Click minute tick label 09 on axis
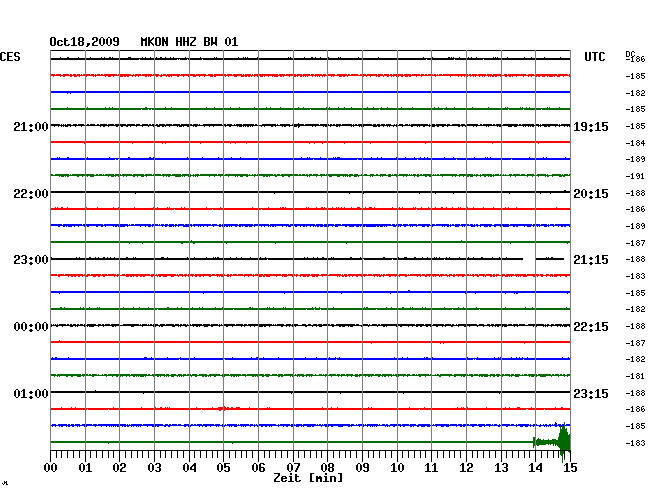The width and height of the screenshot is (650, 494). coord(362,467)
